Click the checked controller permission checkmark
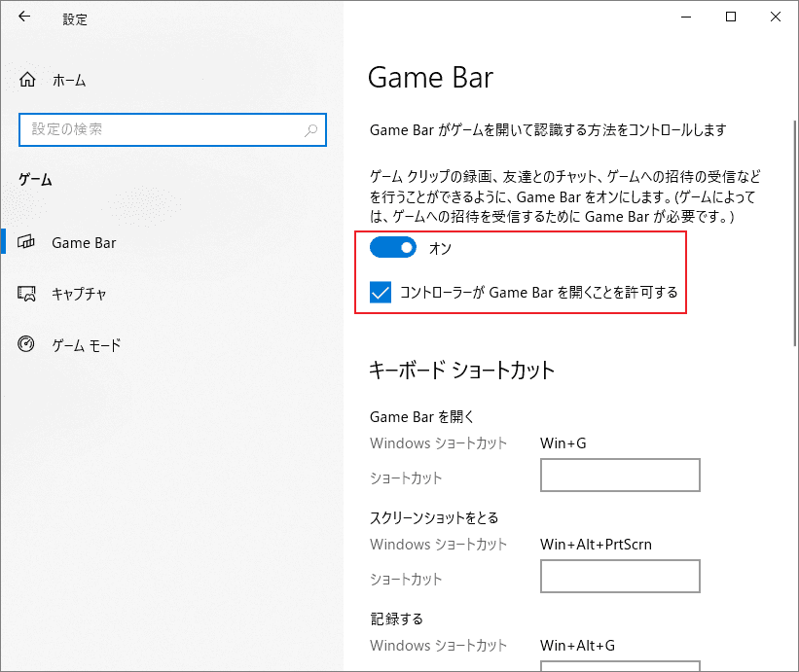Viewport: 799px width, 672px height. click(x=381, y=292)
